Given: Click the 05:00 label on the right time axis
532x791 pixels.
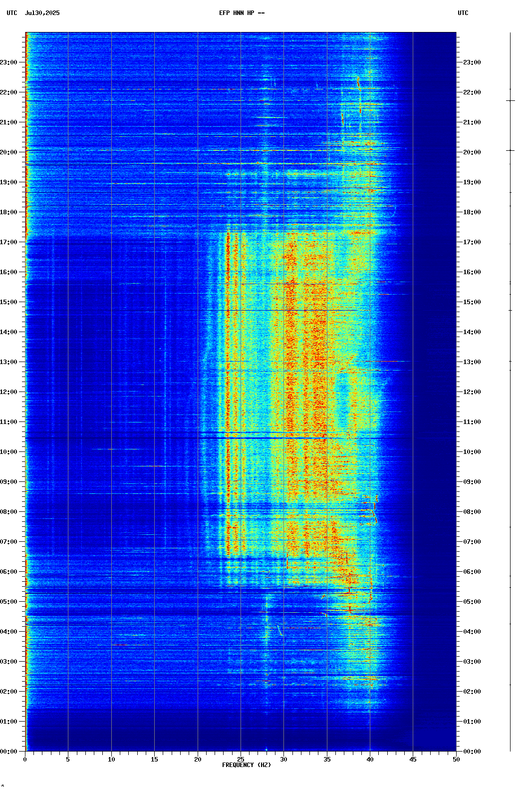Looking at the screenshot, I should [x=472, y=602].
